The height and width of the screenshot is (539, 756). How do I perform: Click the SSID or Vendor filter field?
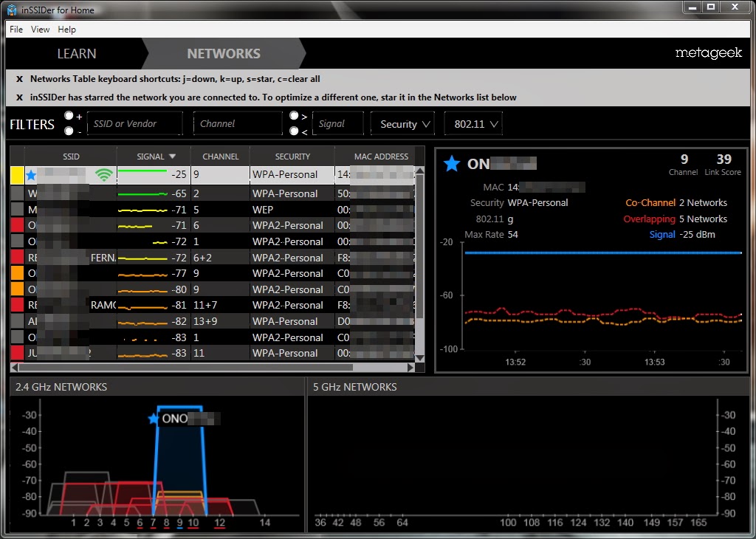135,123
